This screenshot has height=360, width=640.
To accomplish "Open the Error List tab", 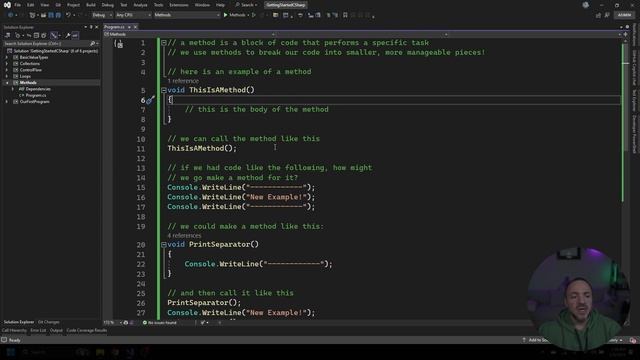I will [x=38, y=330].
